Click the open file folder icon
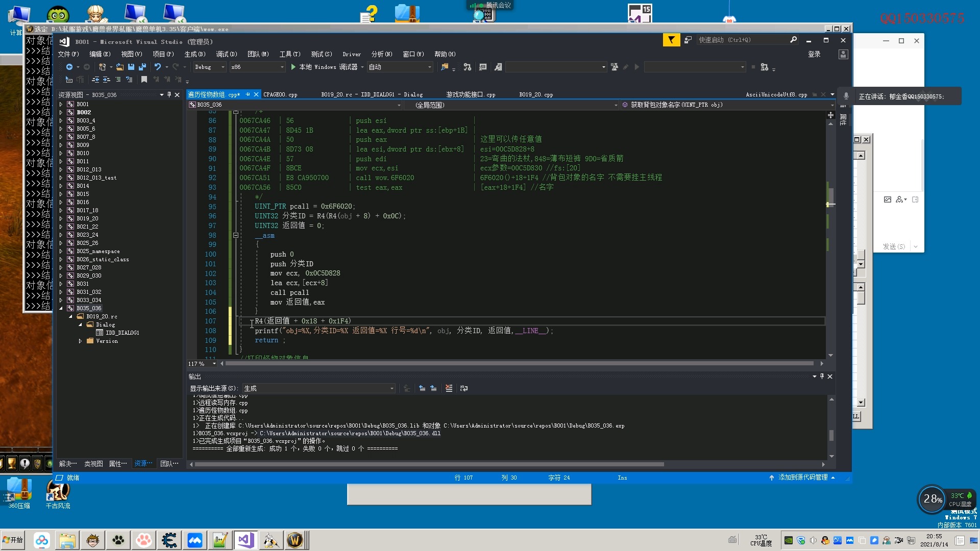980x551 pixels. [x=120, y=67]
